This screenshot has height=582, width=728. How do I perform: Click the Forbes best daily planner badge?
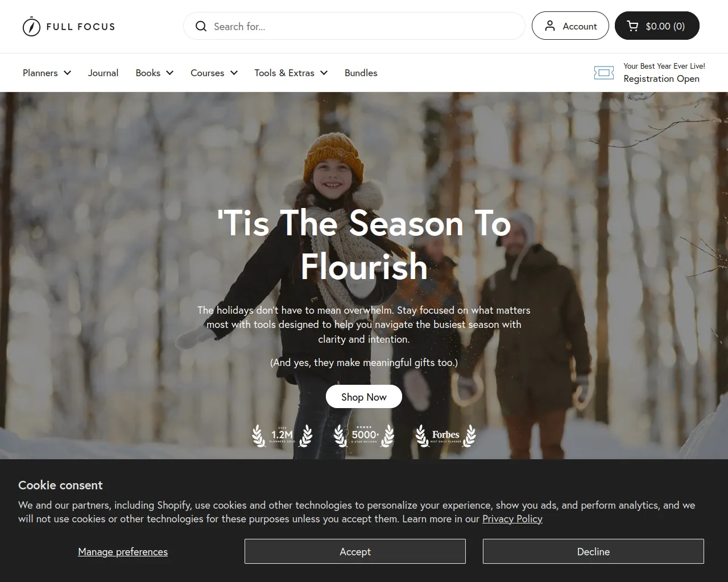[446, 436]
